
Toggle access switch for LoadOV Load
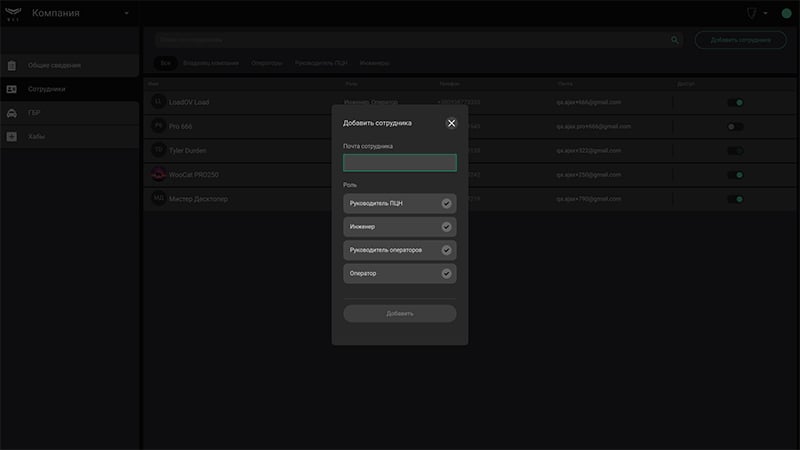click(x=735, y=103)
